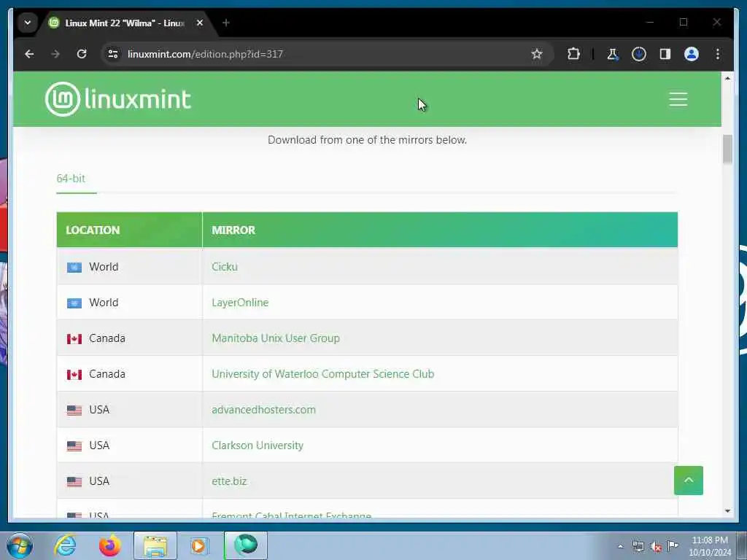Open the hamburger navigation menu

[678, 99]
